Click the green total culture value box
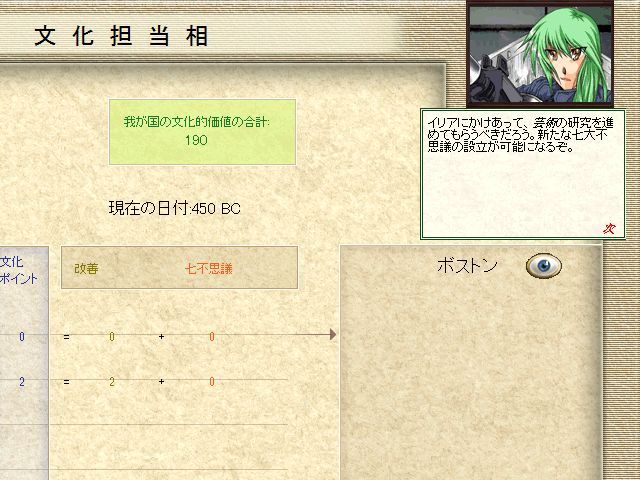This screenshot has height=480, width=640. coord(202,132)
